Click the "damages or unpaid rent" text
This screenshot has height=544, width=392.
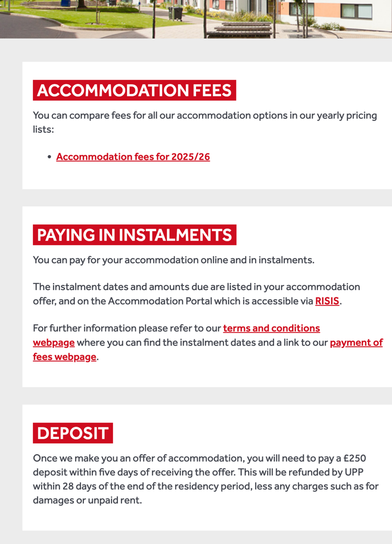pos(87,500)
